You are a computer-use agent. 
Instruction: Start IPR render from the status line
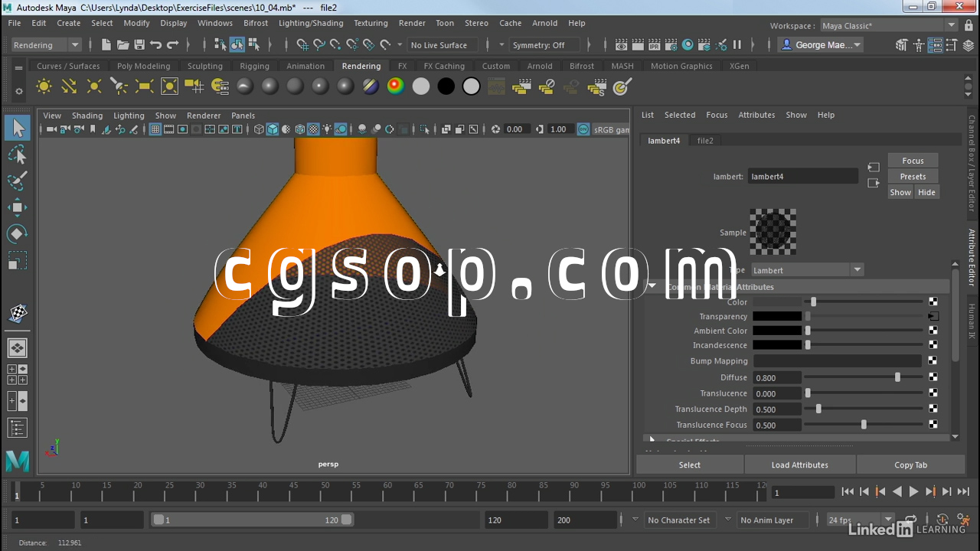click(655, 45)
